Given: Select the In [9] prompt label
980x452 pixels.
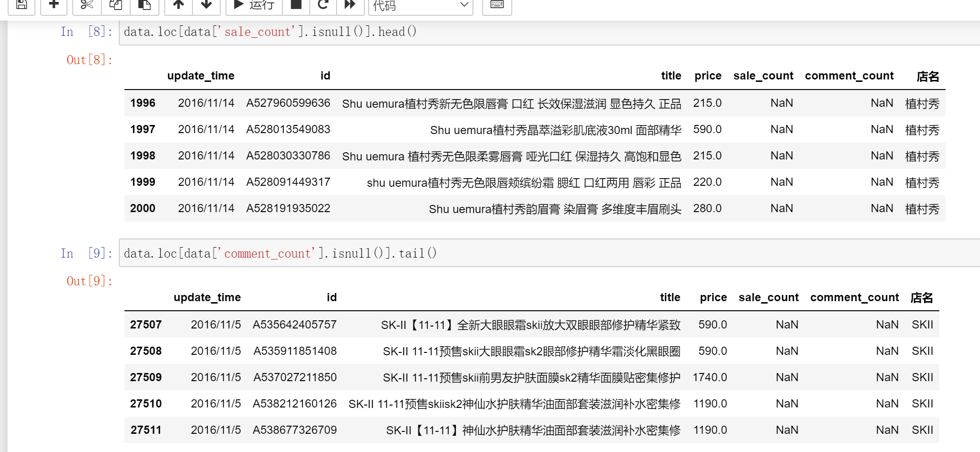Looking at the screenshot, I should point(87,253).
